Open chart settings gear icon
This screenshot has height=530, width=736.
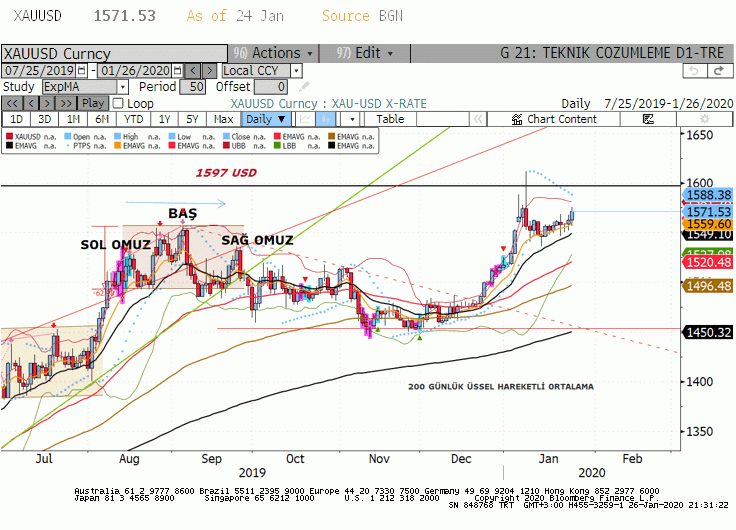pos(704,119)
